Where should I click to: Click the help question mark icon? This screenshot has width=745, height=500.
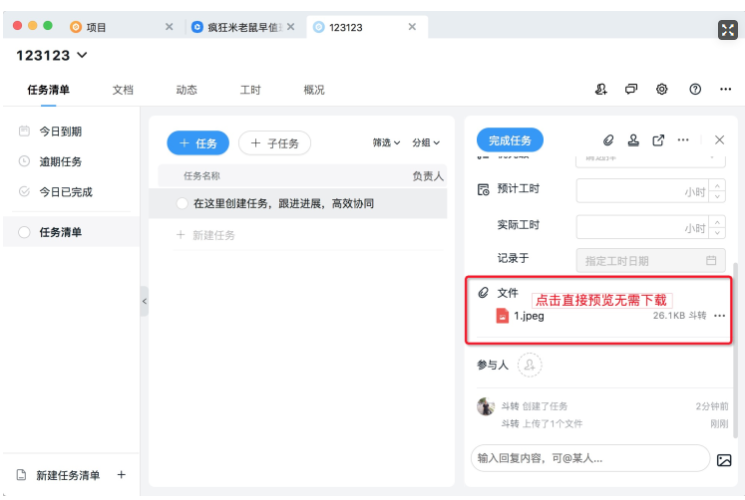695,89
